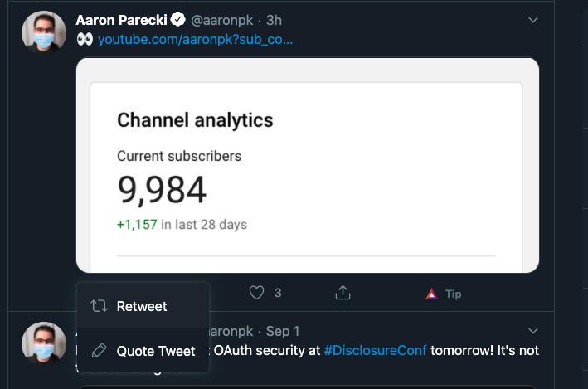Like the Channel analytics tweet with the heart
This screenshot has height=389, width=588.
[256, 293]
